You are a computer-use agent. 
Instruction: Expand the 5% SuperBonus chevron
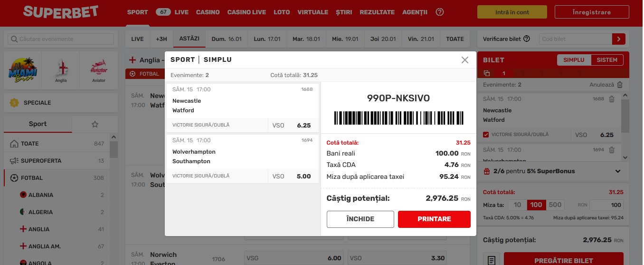point(618,171)
